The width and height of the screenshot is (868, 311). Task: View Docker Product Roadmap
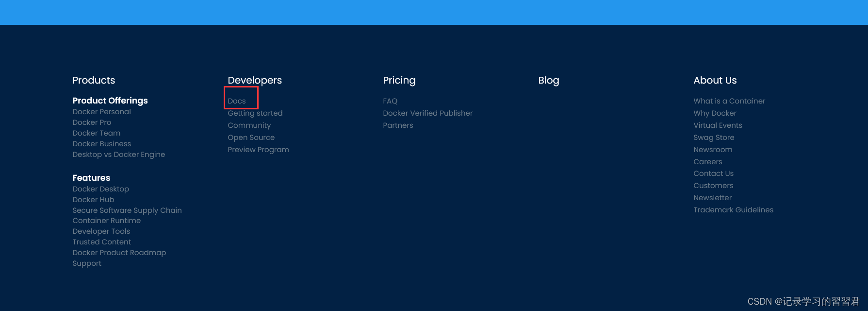pyautogui.click(x=119, y=253)
